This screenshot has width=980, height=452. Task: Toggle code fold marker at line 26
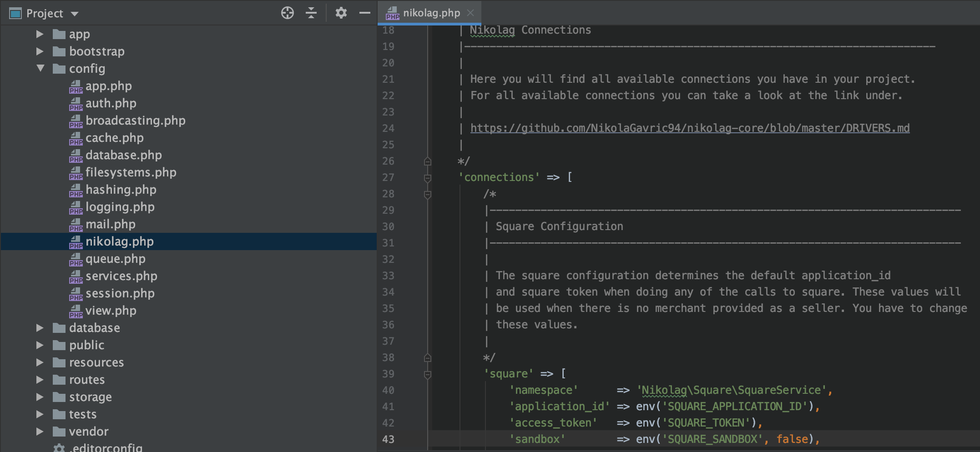click(x=428, y=161)
